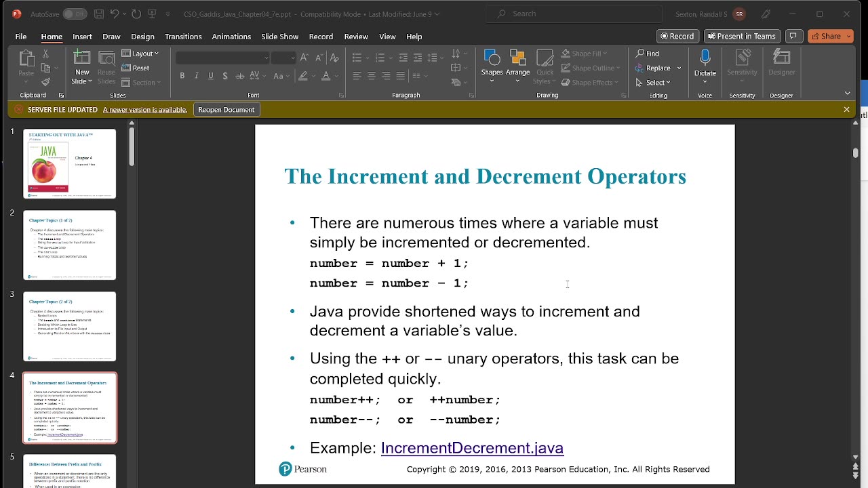This screenshot has height=488, width=868.
Task: Click Reopen Document button
Action: coord(226,110)
